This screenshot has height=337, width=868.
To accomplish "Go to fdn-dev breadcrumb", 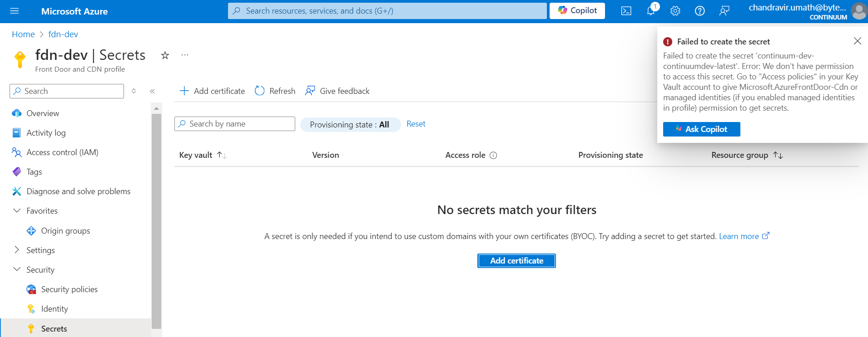I will [x=63, y=34].
